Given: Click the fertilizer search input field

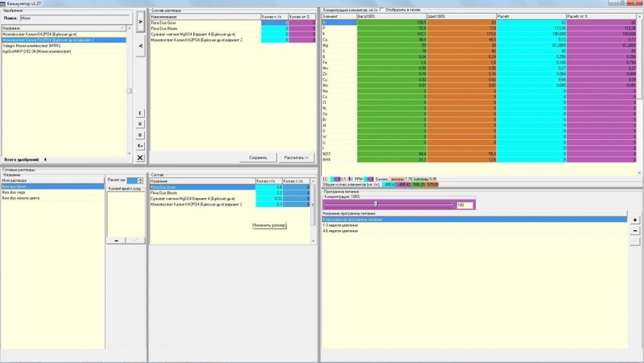Looking at the screenshot, I should tap(75, 18).
